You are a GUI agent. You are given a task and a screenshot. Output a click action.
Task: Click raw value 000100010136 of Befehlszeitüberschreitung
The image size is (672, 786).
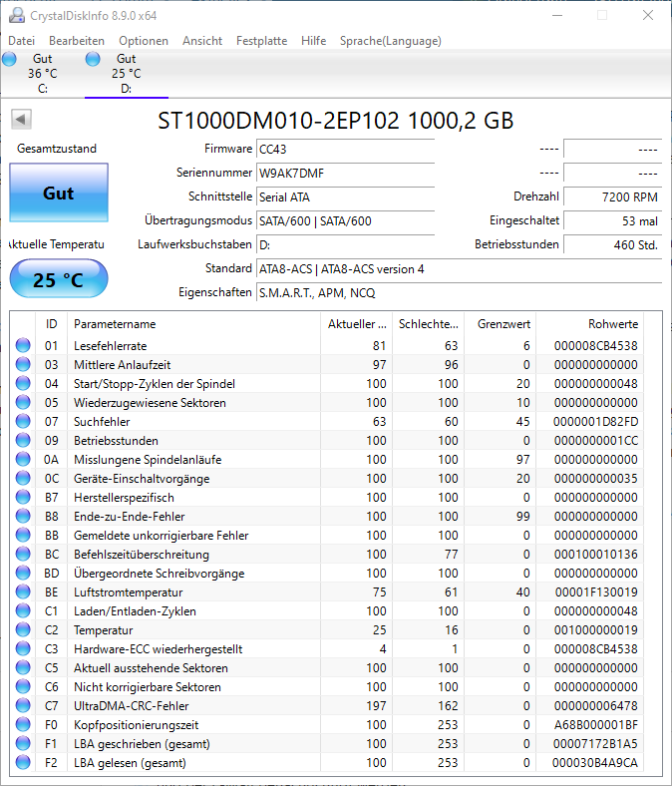pyautogui.click(x=596, y=555)
